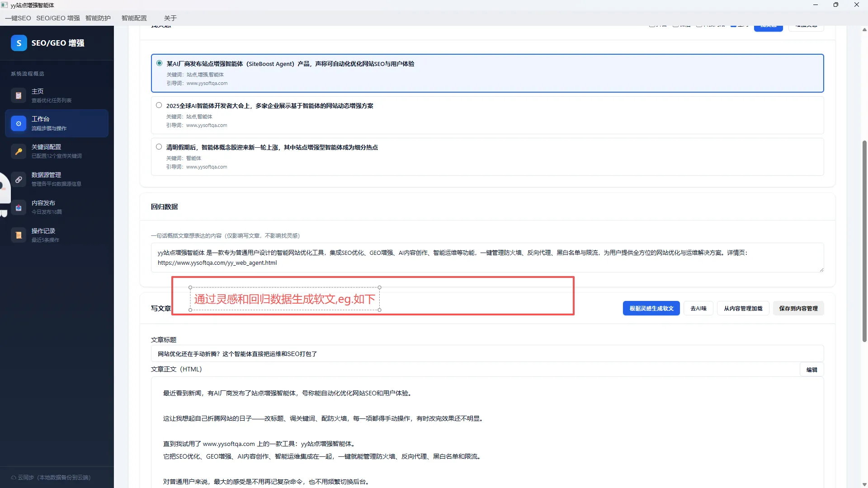Click into the 文章标题 input field

487,354
